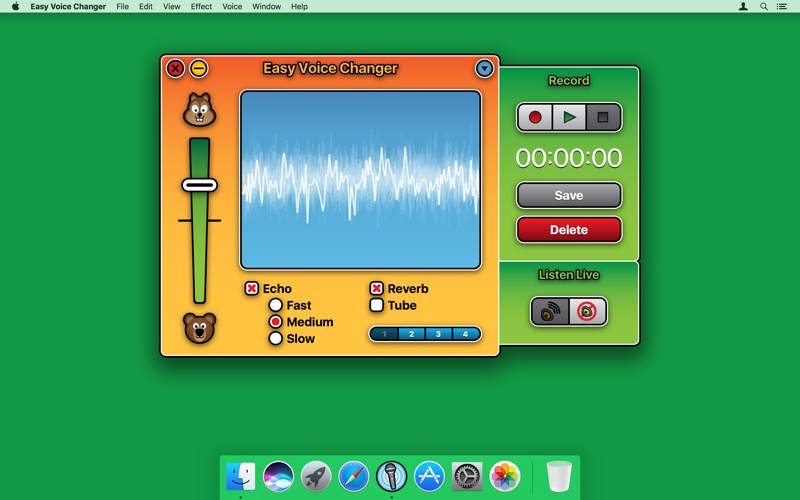The height and width of the screenshot is (500, 800).
Task: Click the pitch slider white handle
Action: pyautogui.click(x=199, y=185)
